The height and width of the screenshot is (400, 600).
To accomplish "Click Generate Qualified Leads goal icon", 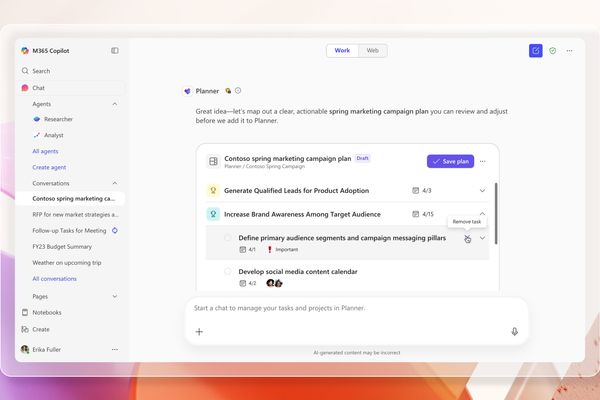I will coord(213,191).
